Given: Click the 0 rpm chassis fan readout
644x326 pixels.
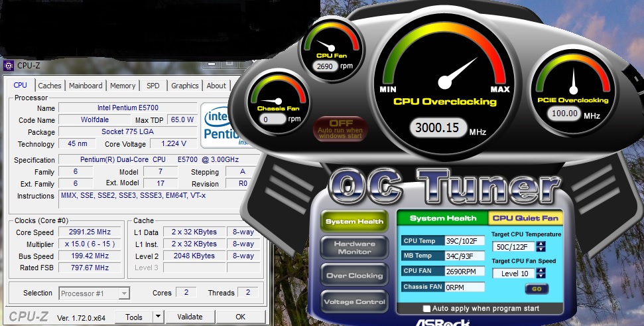Looking at the screenshot, I should (272, 120).
